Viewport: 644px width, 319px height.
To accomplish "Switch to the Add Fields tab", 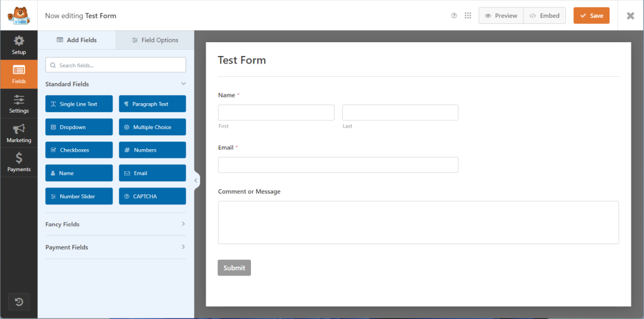I will click(77, 40).
